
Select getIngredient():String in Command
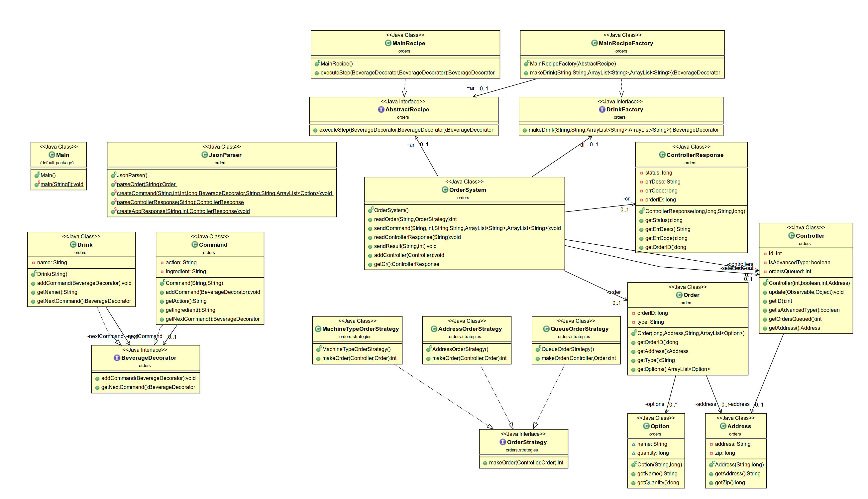[190, 310]
